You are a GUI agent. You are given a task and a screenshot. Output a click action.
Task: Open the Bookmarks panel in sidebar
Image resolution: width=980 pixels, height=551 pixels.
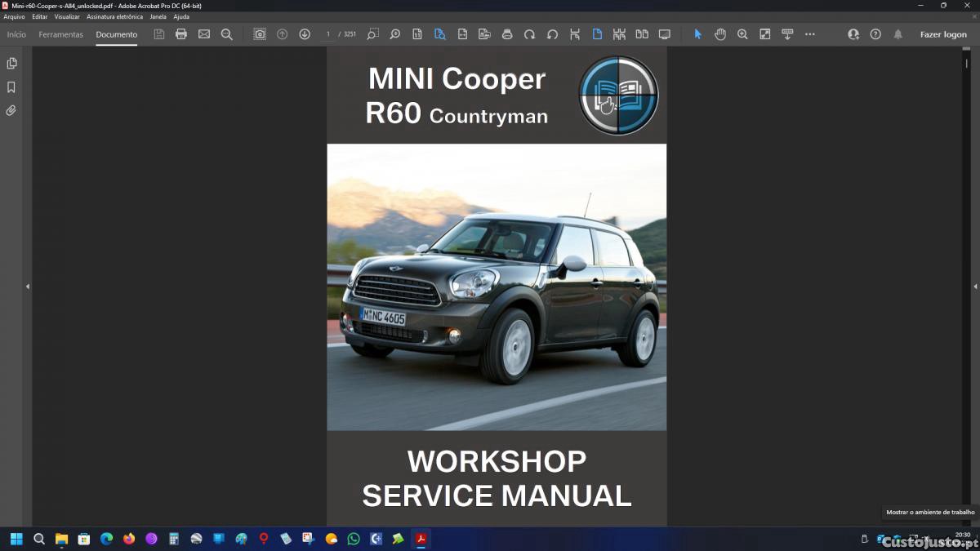click(11, 87)
